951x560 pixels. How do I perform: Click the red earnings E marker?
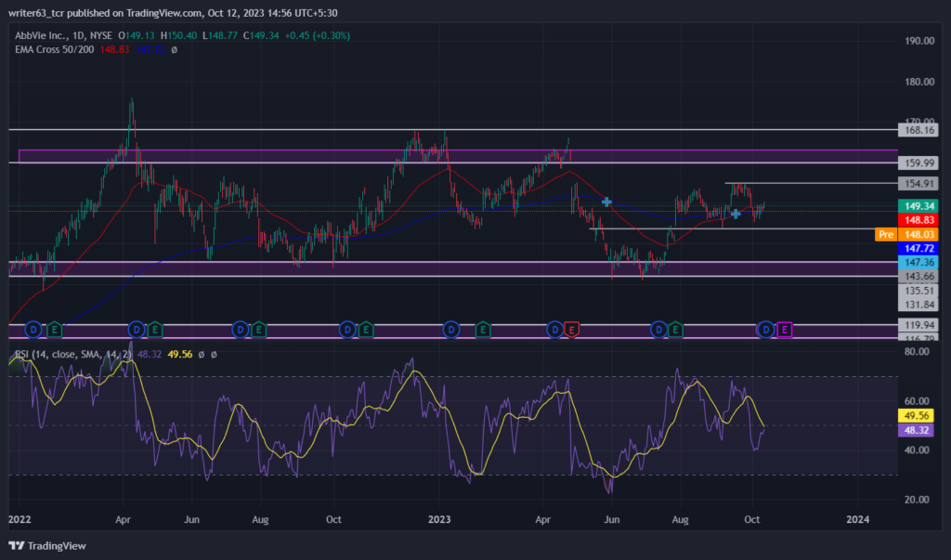click(571, 330)
